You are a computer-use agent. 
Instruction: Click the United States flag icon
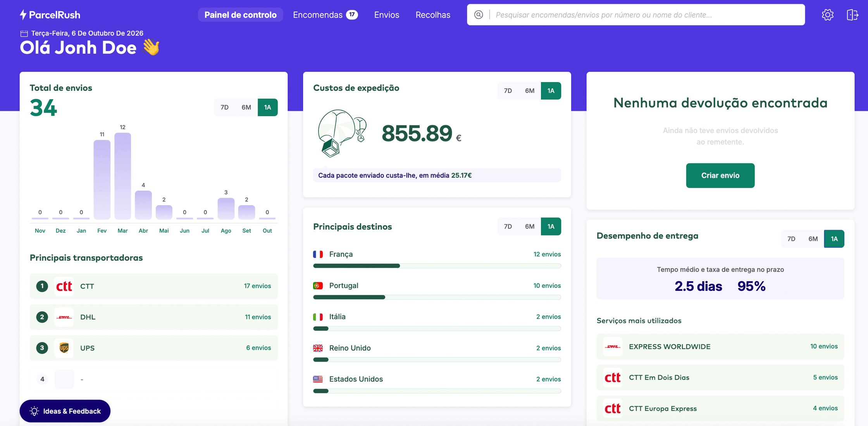(x=318, y=379)
